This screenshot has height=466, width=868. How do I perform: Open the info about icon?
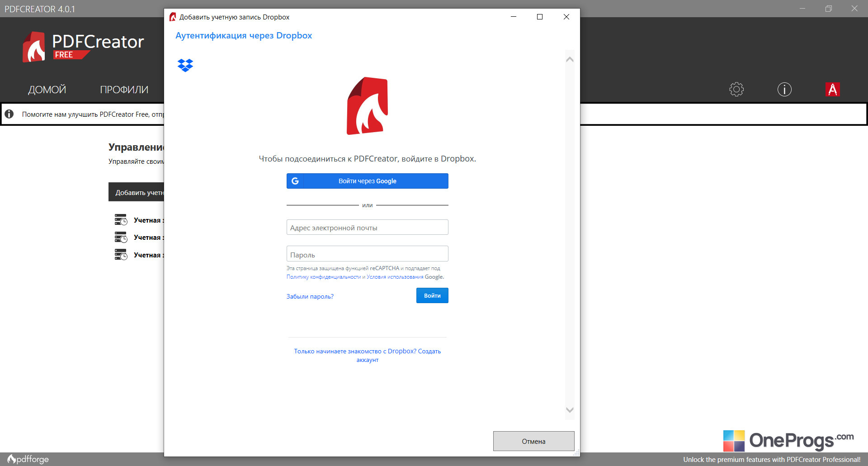784,89
